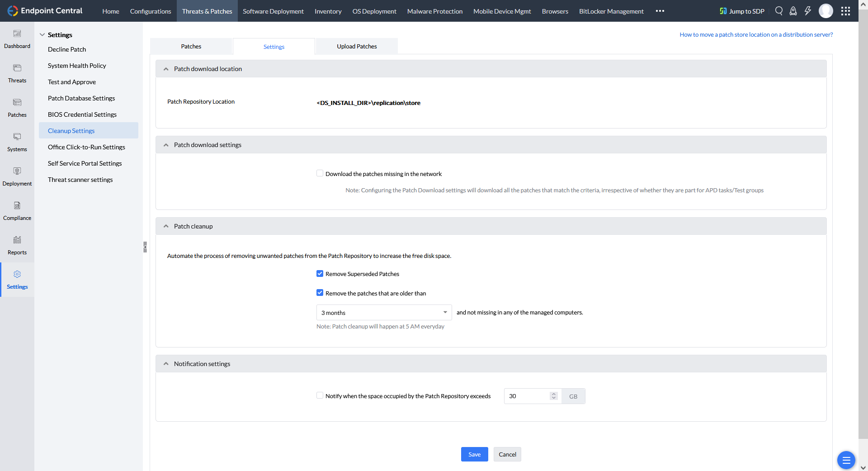Click the search magnifier icon in header
The width and height of the screenshot is (868, 471).
point(778,11)
